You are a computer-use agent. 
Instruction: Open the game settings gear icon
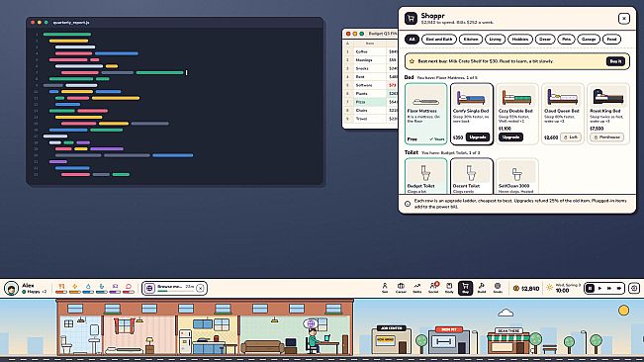pyautogui.click(x=634, y=288)
